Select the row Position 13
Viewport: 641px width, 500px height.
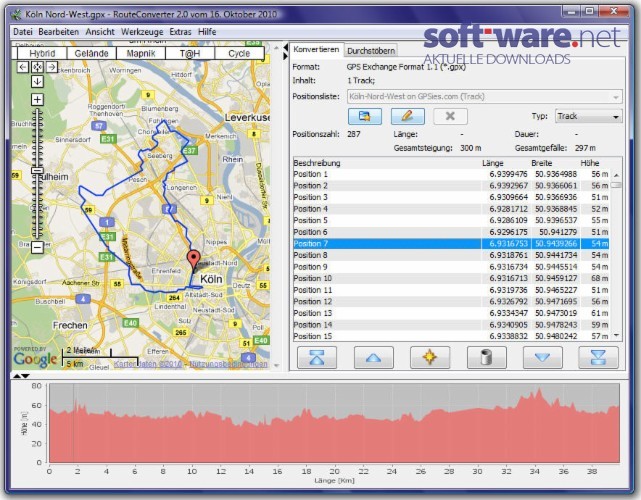point(451,313)
